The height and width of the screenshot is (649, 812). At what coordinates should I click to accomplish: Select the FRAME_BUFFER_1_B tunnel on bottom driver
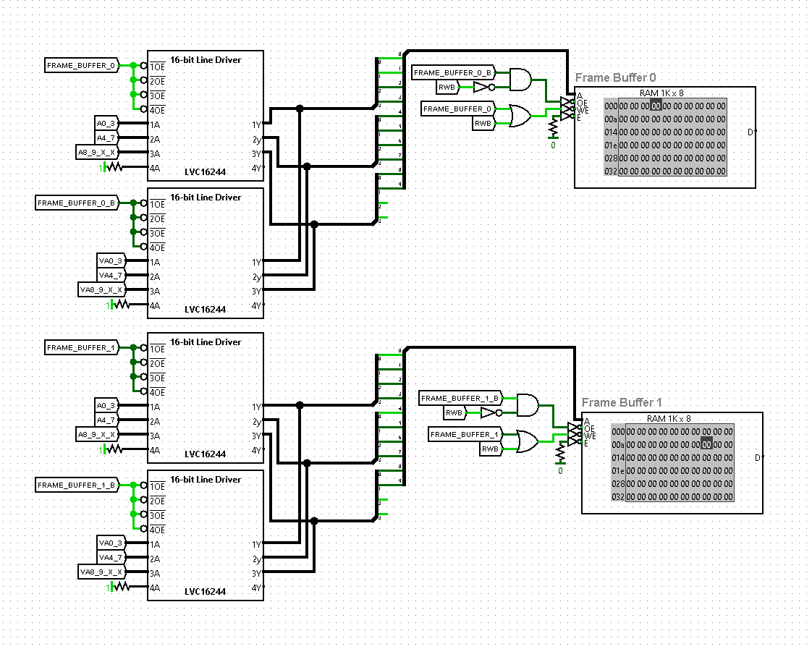(76, 485)
